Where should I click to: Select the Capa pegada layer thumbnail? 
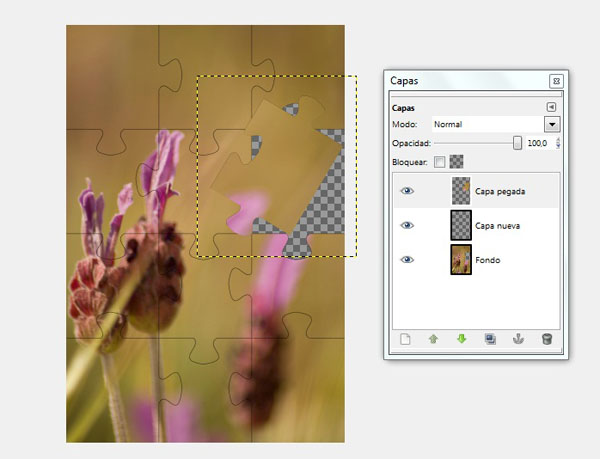pos(461,191)
